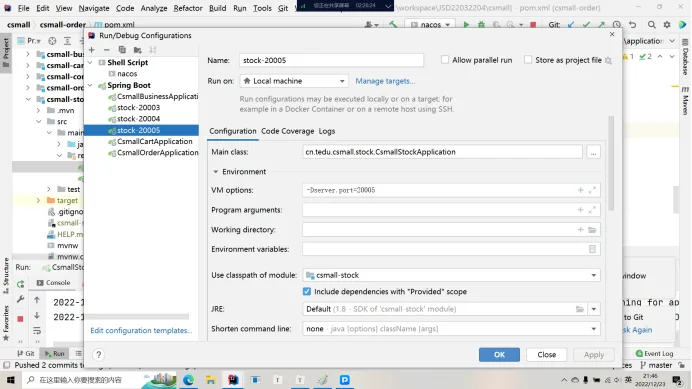Rerun application in Run panel

click(x=20, y=283)
